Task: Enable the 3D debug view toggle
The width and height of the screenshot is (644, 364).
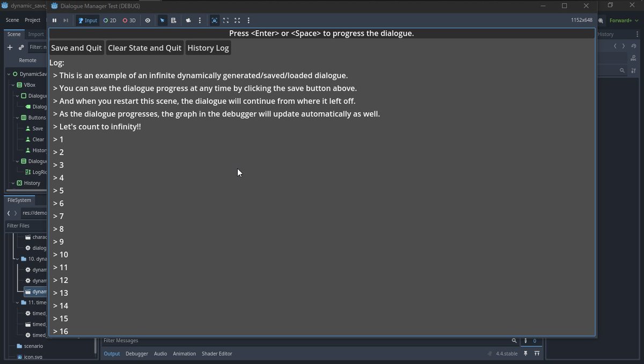Action: click(x=129, y=20)
